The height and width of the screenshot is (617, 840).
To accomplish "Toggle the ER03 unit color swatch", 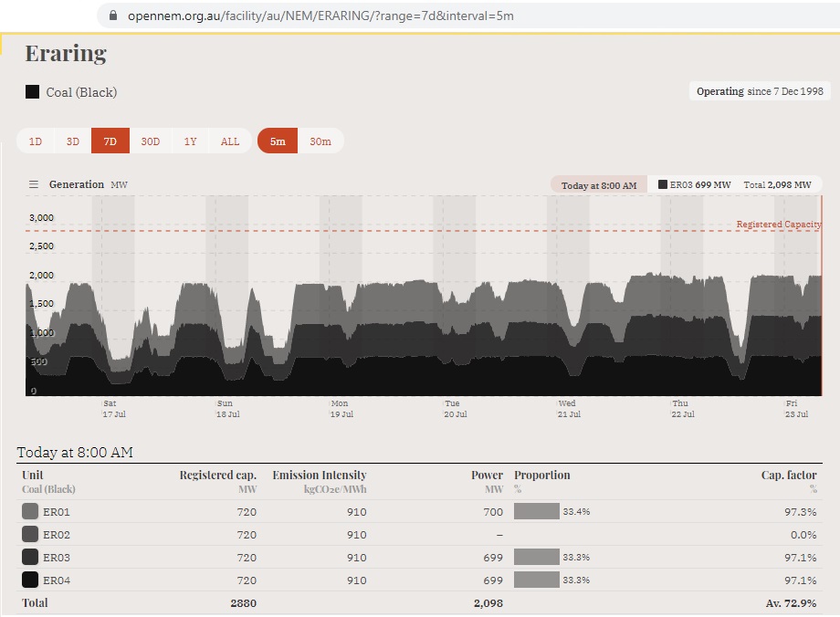I will pyautogui.click(x=30, y=557).
